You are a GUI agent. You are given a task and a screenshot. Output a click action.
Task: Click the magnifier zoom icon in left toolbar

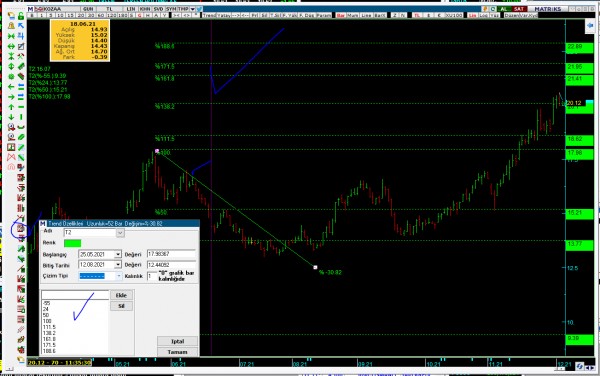(x=11, y=127)
